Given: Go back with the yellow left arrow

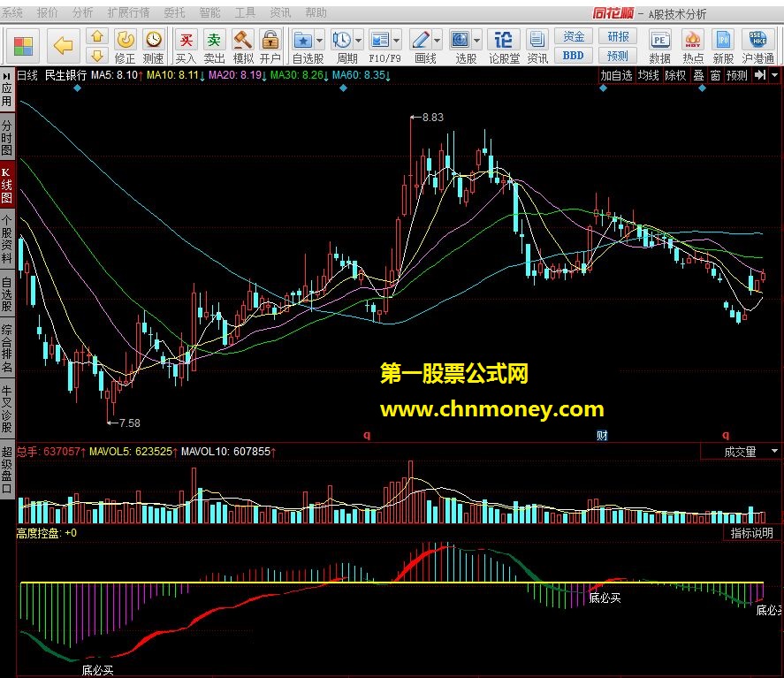Looking at the screenshot, I should pos(64,46).
